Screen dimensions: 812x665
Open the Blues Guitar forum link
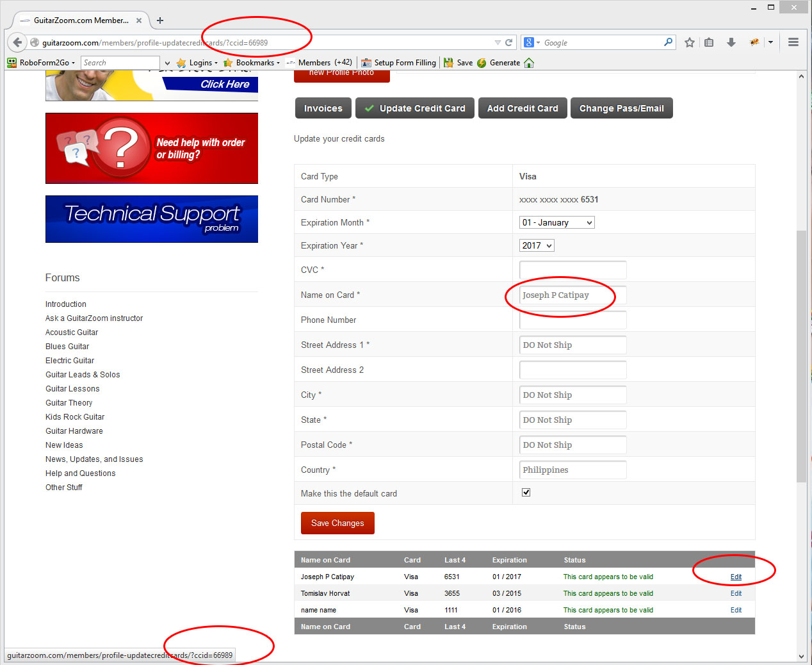tap(67, 347)
